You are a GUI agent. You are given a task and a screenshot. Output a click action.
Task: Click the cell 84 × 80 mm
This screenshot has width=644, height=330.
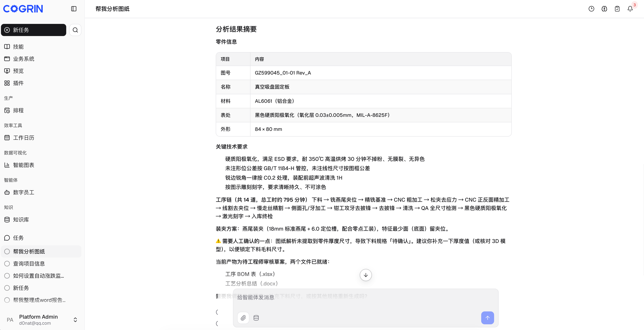pos(381,129)
